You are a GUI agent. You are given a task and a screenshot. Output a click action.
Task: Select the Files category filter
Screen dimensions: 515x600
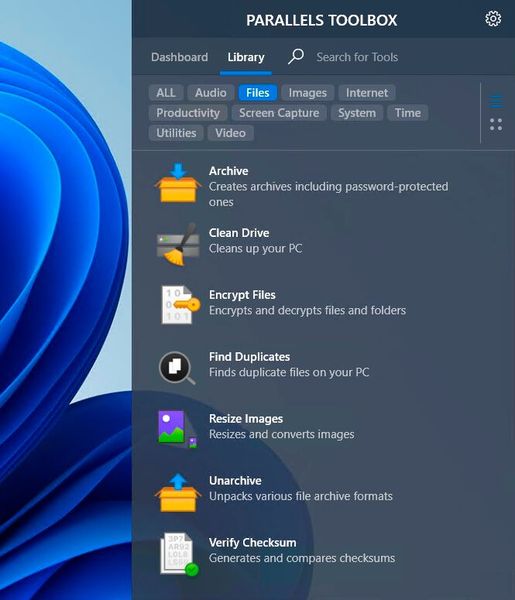[258, 93]
